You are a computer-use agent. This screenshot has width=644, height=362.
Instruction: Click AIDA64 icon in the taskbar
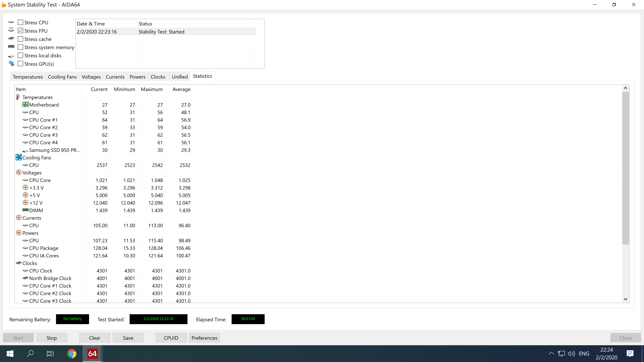(92, 353)
